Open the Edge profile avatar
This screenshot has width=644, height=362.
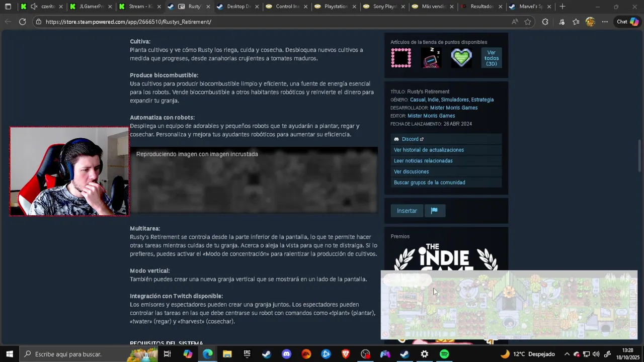tap(590, 22)
